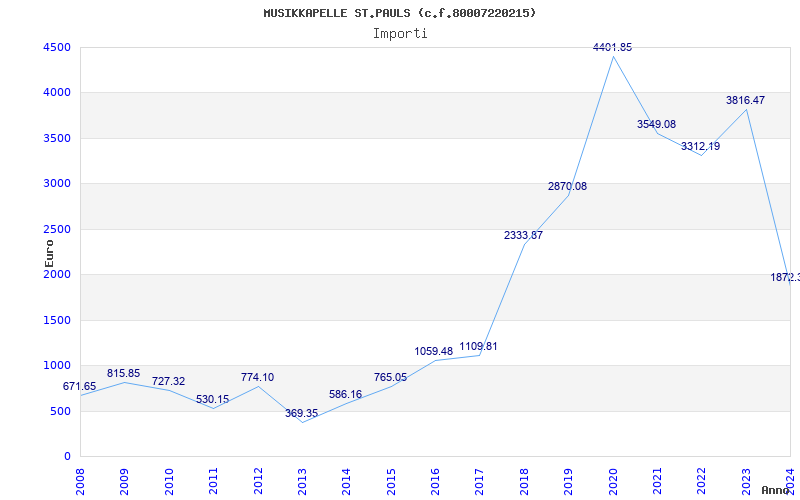Viewport: 800px width, 500px height.
Task: Click the 2022 x-axis year label
Action: coord(702,482)
